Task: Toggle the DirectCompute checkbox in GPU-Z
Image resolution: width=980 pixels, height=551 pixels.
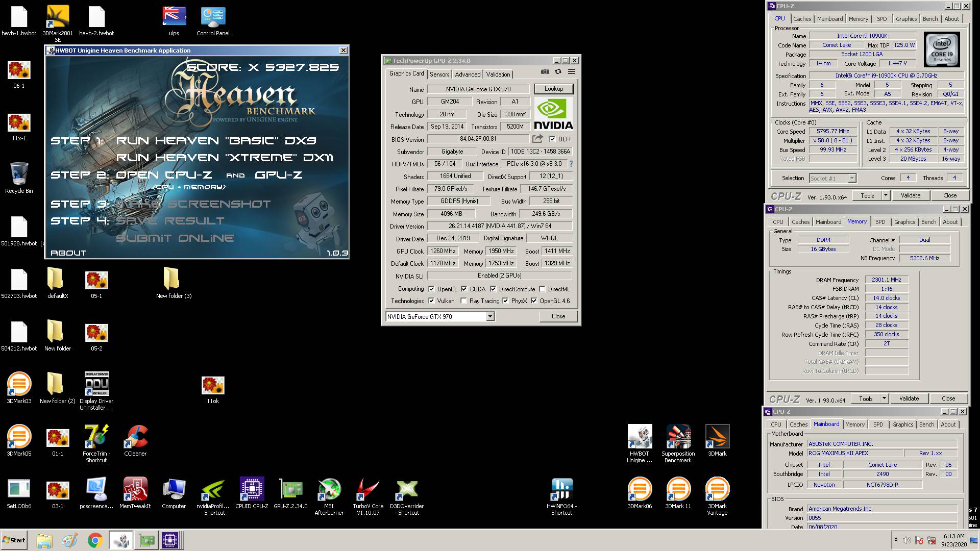Action: (493, 289)
